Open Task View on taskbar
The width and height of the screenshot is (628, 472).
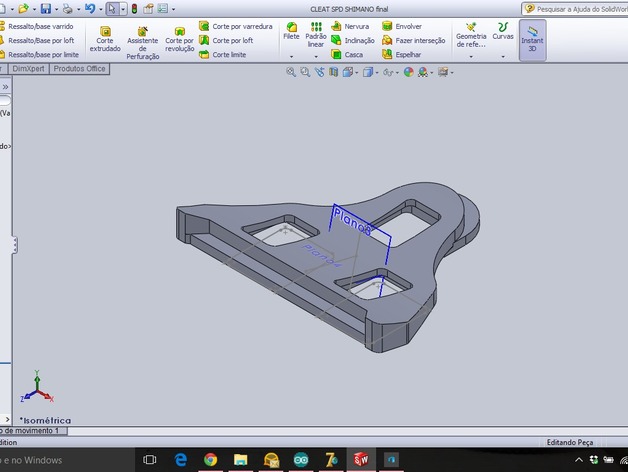click(x=150, y=460)
